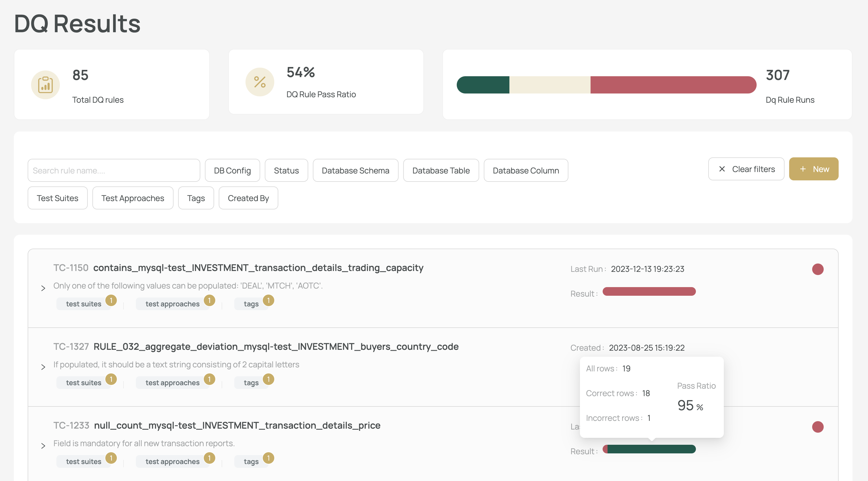The width and height of the screenshot is (868, 481).
Task: Open rule null_count transaction_details_price
Action: point(237,425)
